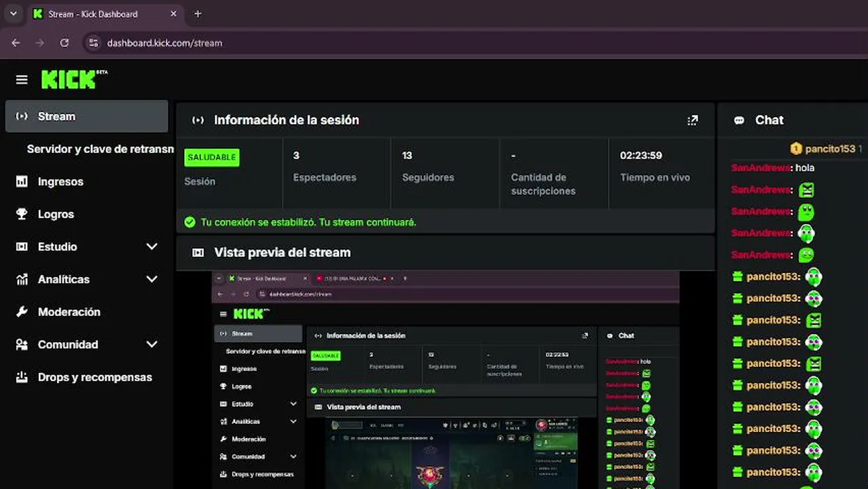
Task: Click browser forward arrow
Action: click(x=39, y=43)
